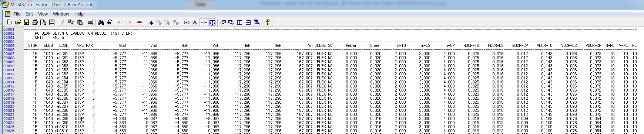The image size is (644, 134).
Task: Toggle the crosshair cursor guide icon
Action: (x=204, y=23)
